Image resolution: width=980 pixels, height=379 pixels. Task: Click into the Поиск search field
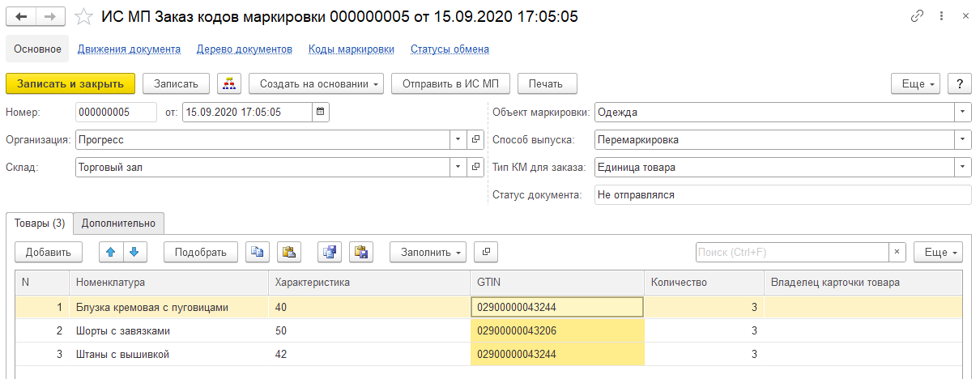click(x=791, y=252)
